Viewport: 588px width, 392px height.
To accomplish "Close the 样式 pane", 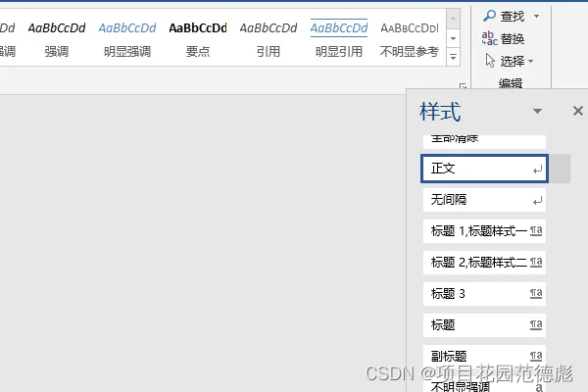I will tap(577, 111).
